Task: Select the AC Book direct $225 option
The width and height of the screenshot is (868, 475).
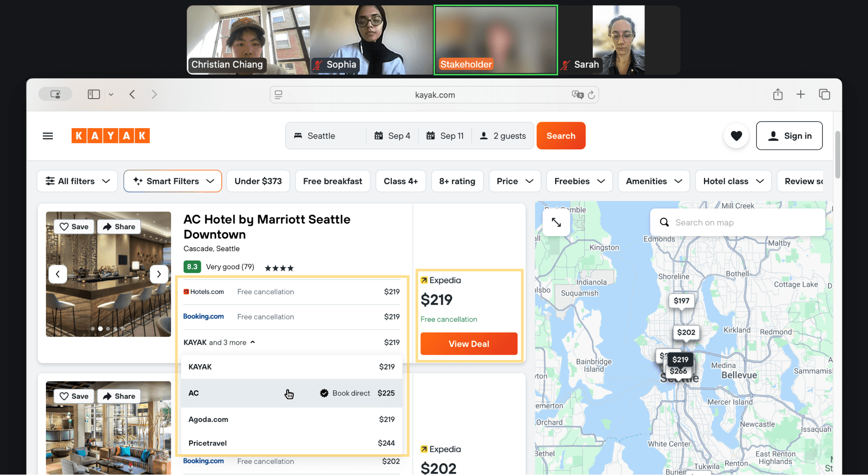Action: pos(291,393)
